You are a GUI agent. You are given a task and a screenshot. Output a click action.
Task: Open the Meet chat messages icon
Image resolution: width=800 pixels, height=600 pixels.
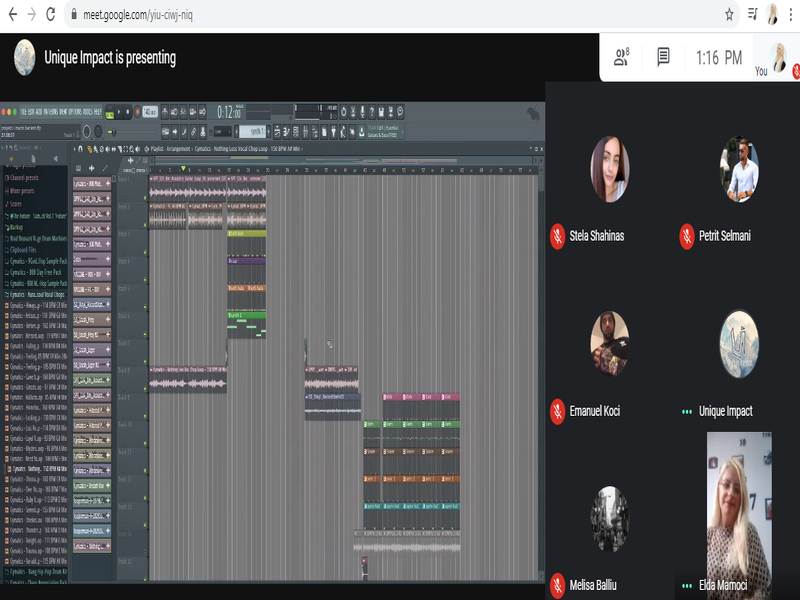click(663, 57)
